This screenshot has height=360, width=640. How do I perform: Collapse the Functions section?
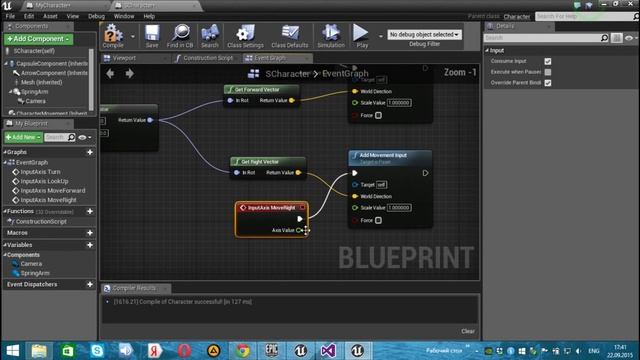(x=5, y=211)
